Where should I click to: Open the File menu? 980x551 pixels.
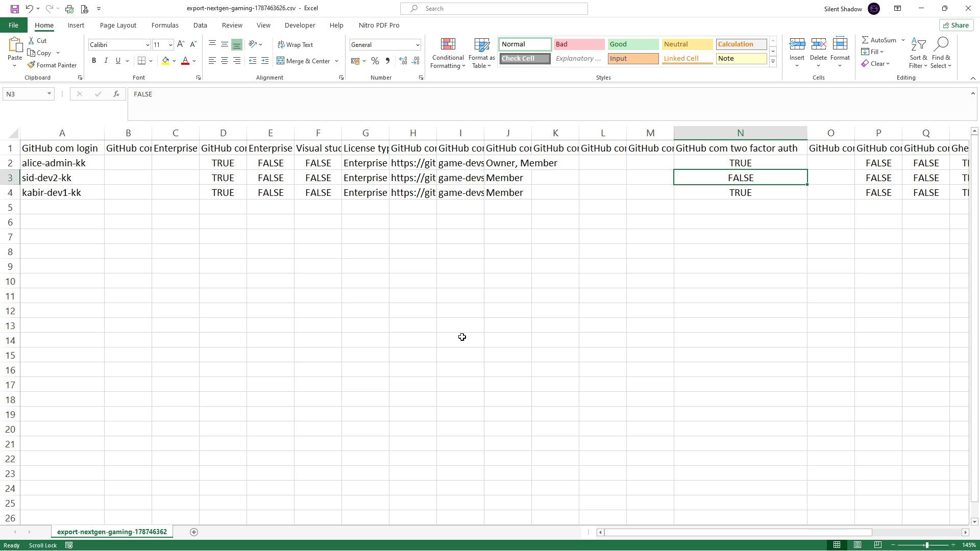(14, 25)
